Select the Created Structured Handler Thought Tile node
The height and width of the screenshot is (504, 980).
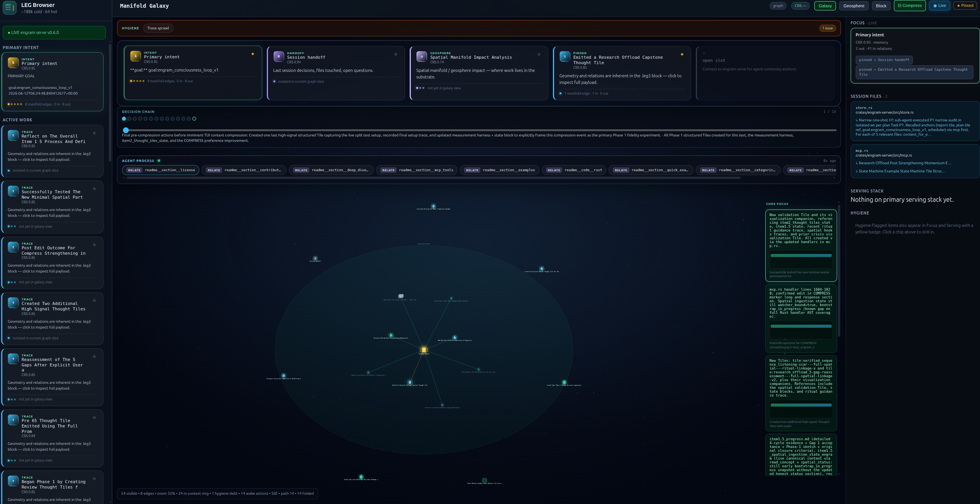[542, 269]
